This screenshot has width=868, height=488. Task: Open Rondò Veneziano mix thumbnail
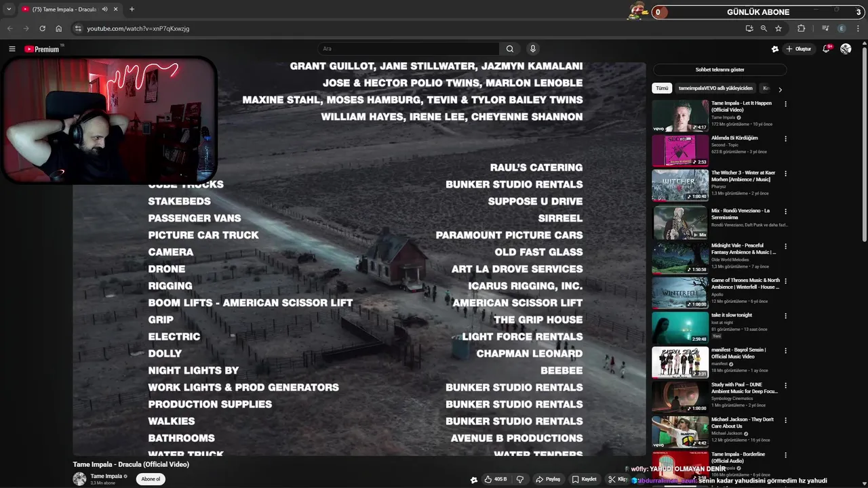(680, 222)
